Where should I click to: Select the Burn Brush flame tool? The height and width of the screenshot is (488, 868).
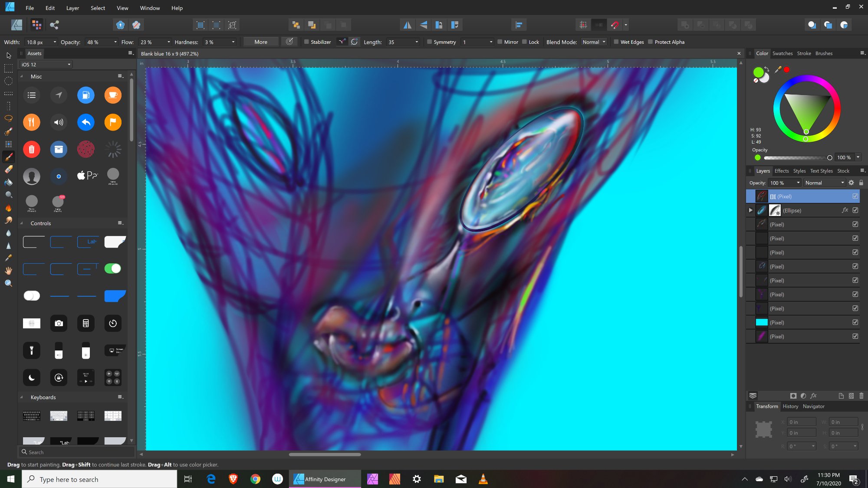[x=9, y=208]
